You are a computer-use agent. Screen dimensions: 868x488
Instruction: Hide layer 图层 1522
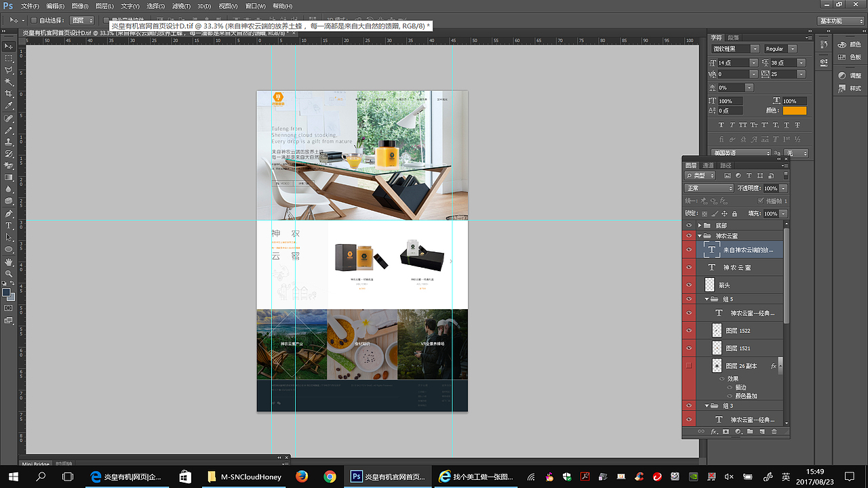point(689,330)
